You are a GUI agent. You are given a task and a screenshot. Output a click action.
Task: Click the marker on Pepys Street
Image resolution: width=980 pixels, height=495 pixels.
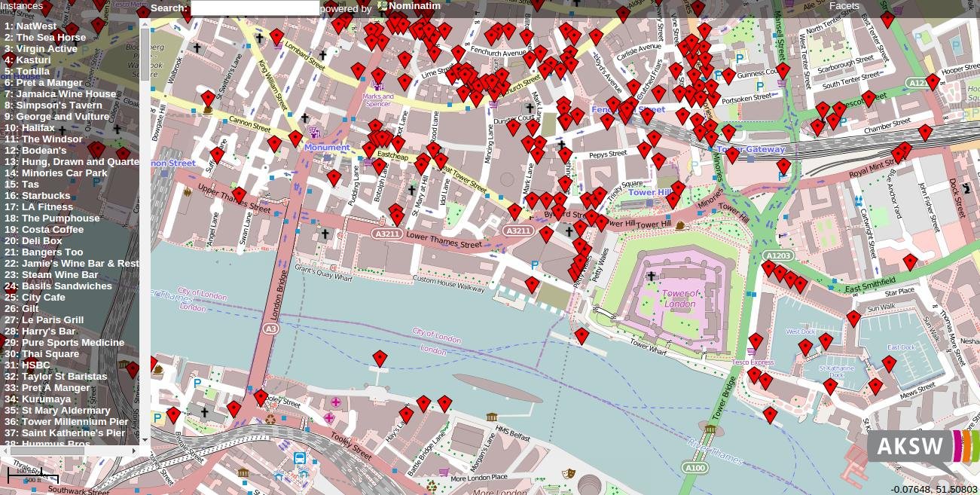click(x=644, y=150)
